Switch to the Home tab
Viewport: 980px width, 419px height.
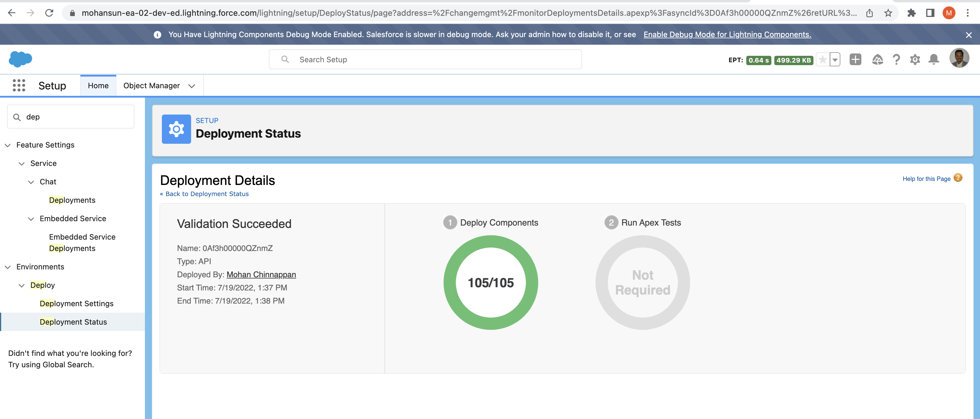point(98,86)
